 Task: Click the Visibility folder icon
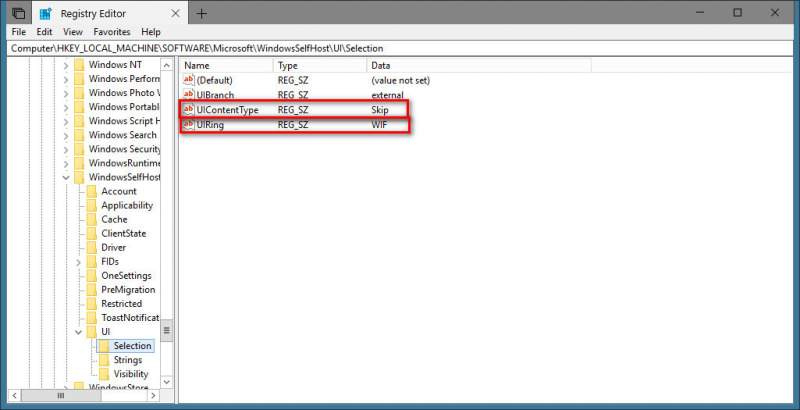pyautogui.click(x=104, y=374)
